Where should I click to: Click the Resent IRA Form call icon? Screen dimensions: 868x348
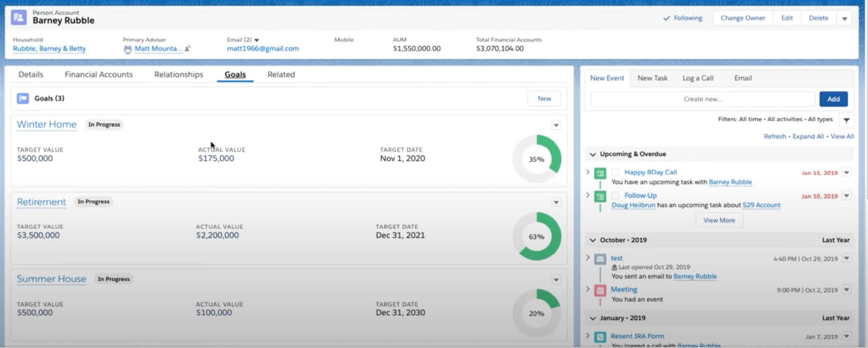click(600, 337)
